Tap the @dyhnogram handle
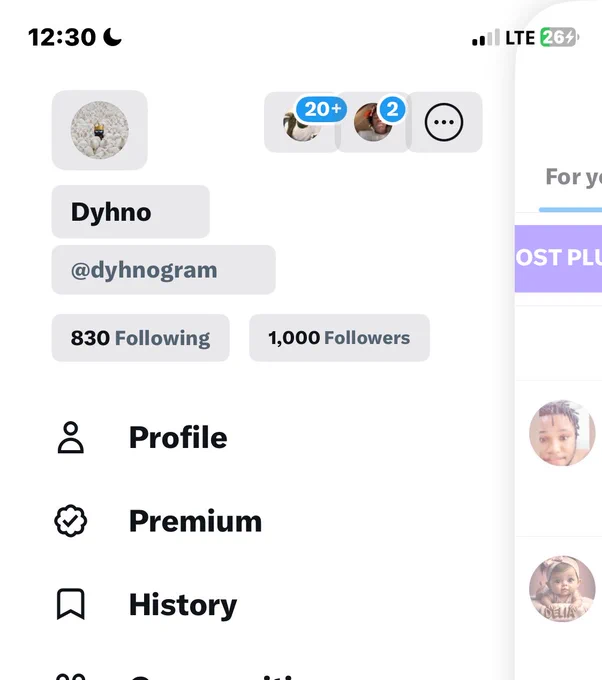Image resolution: width=602 pixels, height=680 pixels. tap(144, 270)
